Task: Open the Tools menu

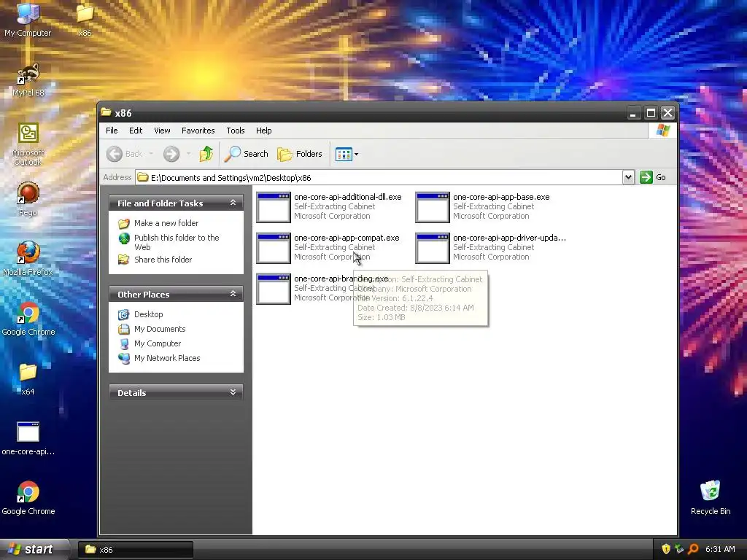Action: click(x=236, y=131)
